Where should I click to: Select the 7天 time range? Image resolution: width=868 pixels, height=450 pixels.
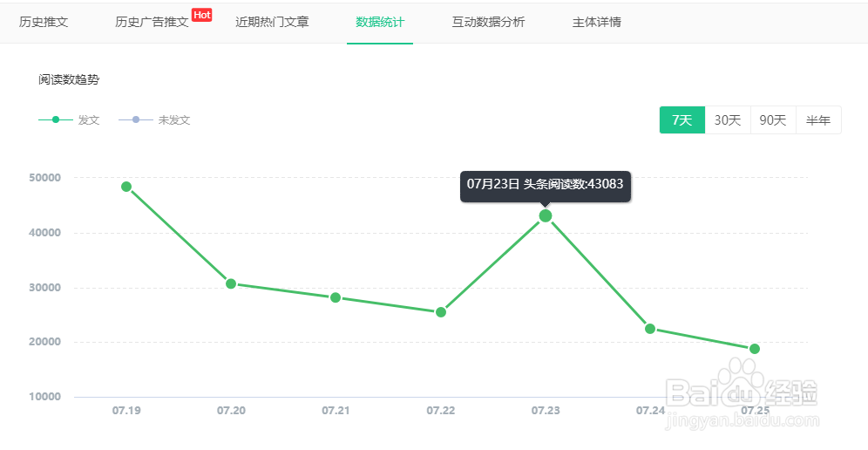point(682,120)
